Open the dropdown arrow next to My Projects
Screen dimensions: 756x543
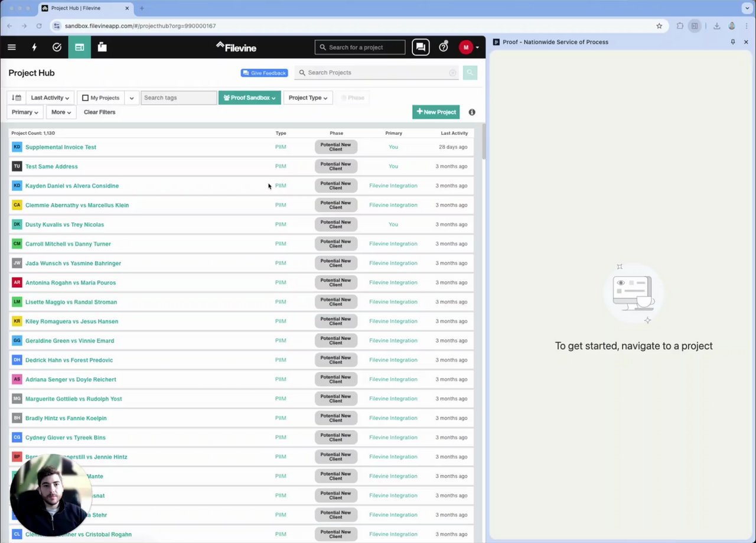(x=132, y=98)
